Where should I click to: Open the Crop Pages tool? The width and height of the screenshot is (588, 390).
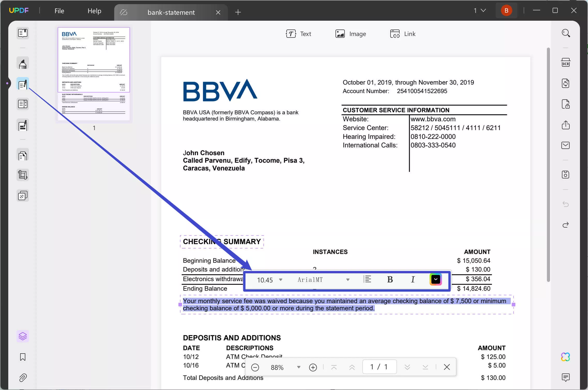(x=23, y=175)
